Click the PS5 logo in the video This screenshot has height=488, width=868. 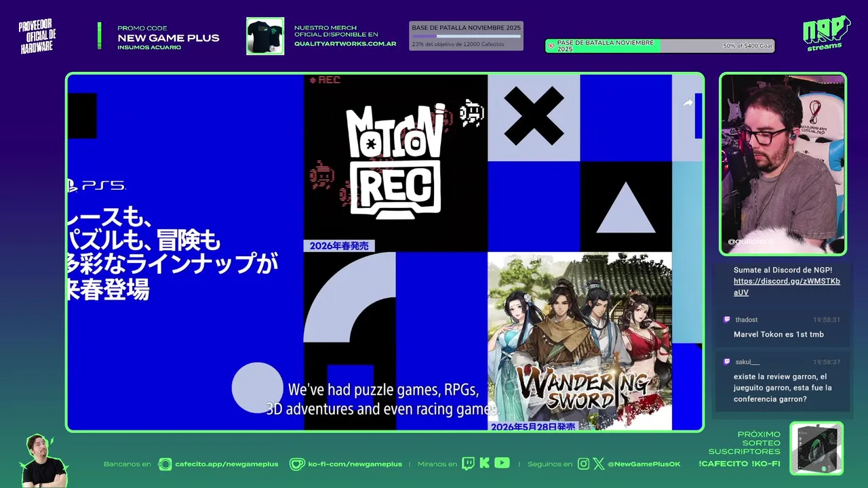(x=96, y=185)
